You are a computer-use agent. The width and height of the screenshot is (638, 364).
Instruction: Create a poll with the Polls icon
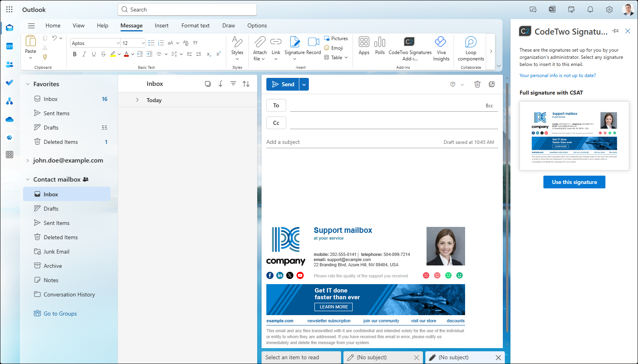click(x=380, y=47)
